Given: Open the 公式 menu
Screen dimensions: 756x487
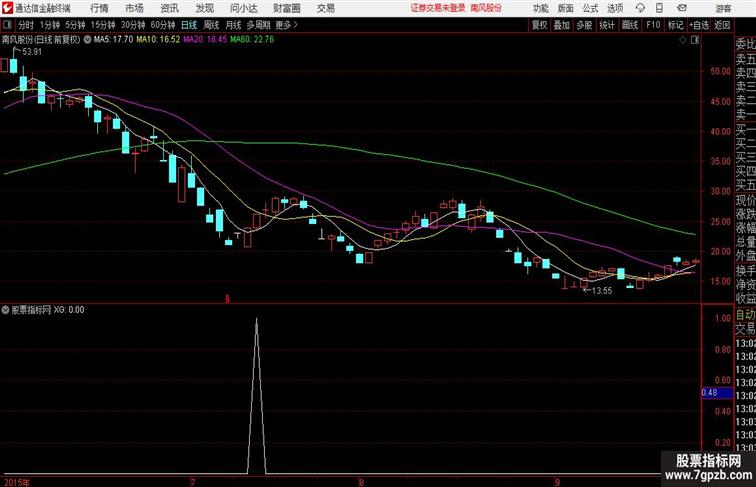Looking at the screenshot, I should click(590, 8).
